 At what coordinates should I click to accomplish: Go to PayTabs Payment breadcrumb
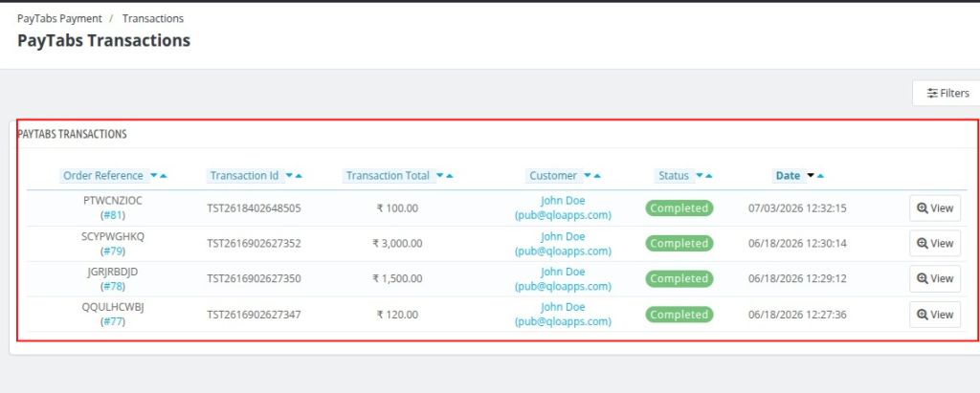pos(59,19)
